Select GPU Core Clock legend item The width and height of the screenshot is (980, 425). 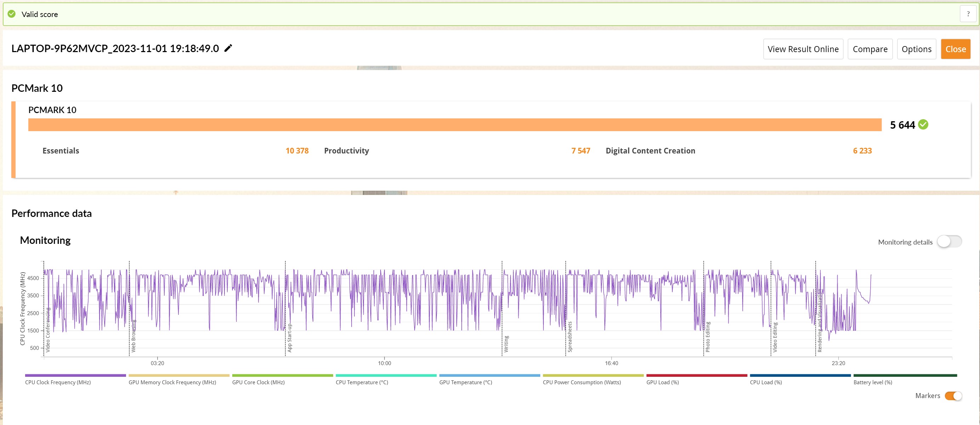(x=258, y=382)
